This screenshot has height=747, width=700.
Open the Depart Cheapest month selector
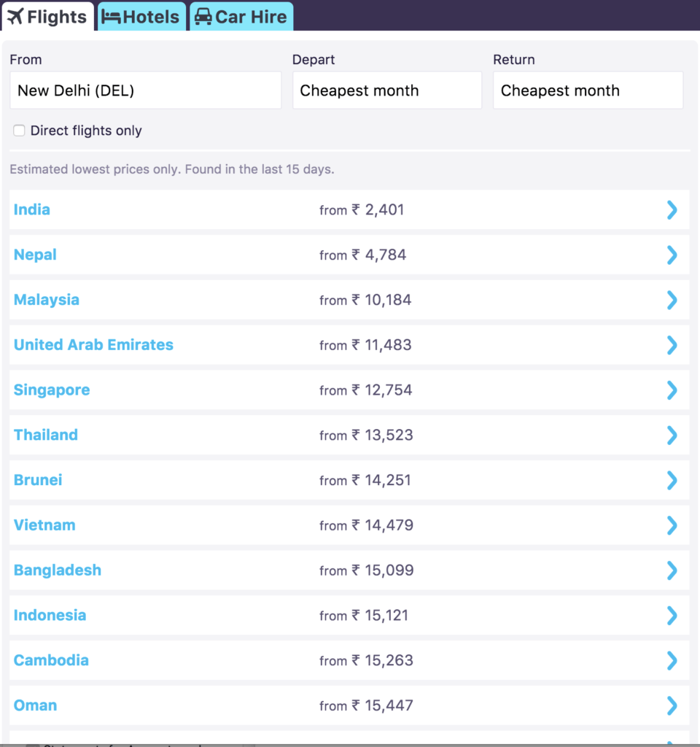[x=386, y=90]
